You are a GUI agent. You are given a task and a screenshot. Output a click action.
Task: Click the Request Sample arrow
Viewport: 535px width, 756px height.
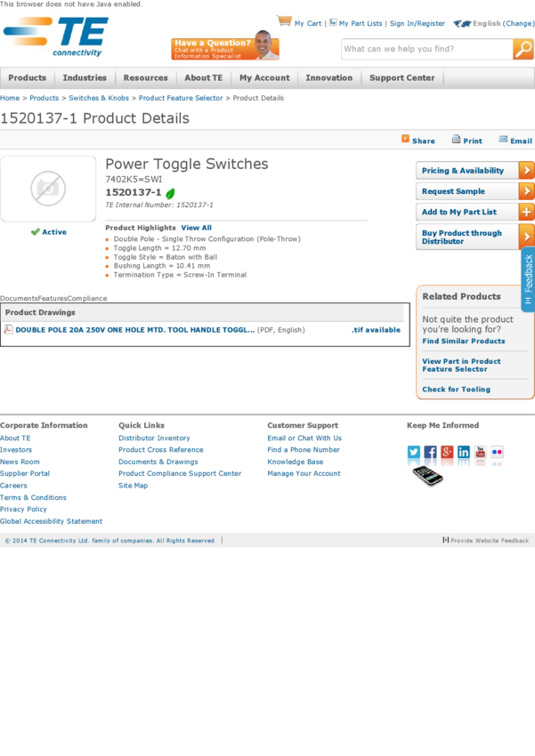[527, 191]
